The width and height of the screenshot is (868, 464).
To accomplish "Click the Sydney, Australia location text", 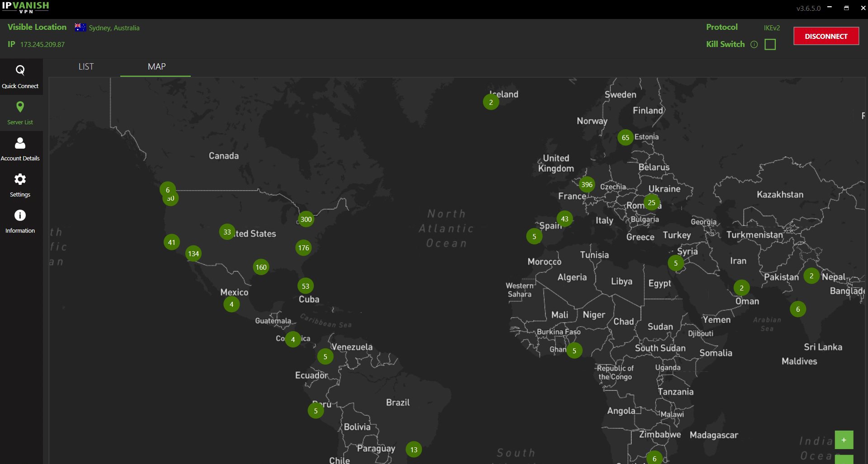I will click(114, 28).
